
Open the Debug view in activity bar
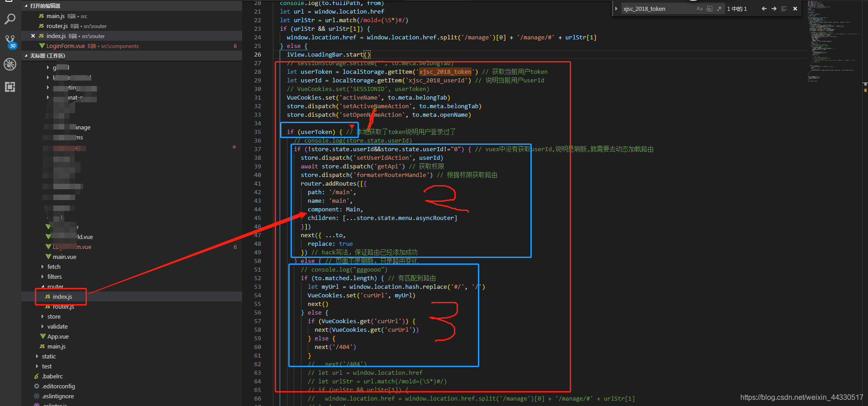coord(10,64)
